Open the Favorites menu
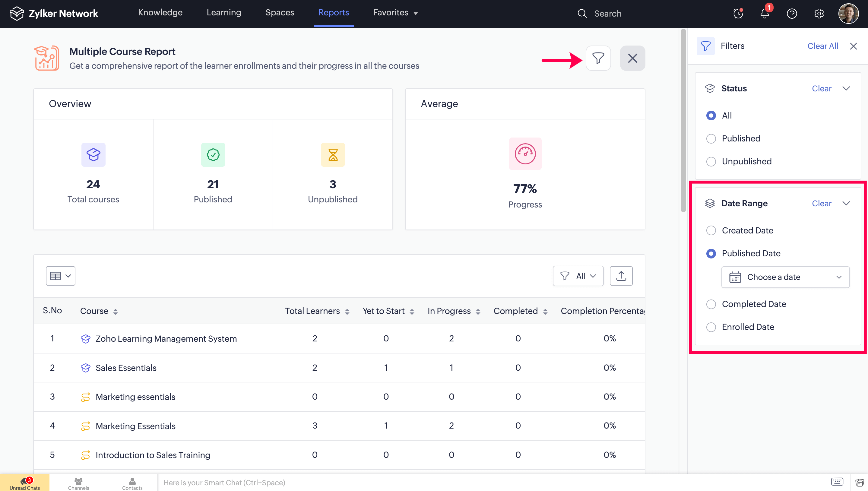The width and height of the screenshot is (868, 491). pyautogui.click(x=395, y=12)
